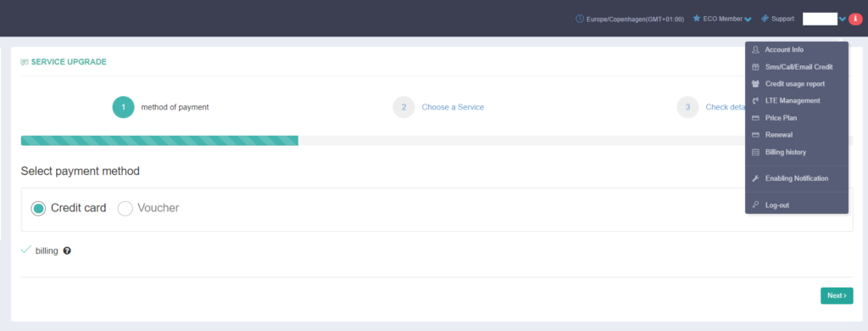868x331 pixels.
Task: Toggle the billing checkmark
Action: 25,250
